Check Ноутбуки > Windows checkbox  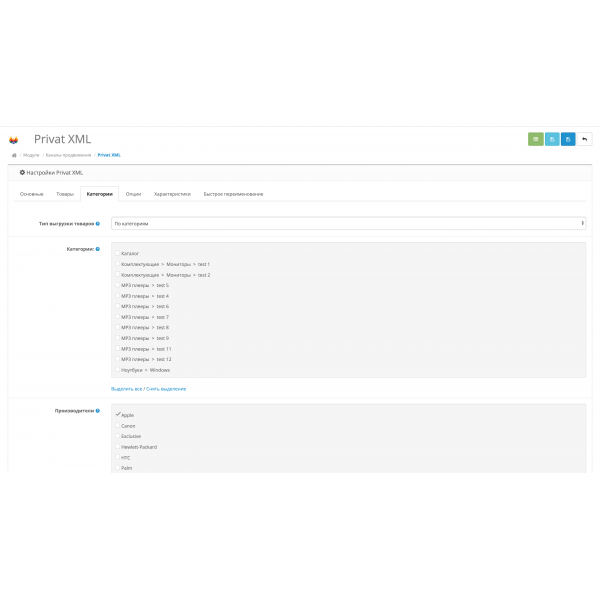click(117, 370)
